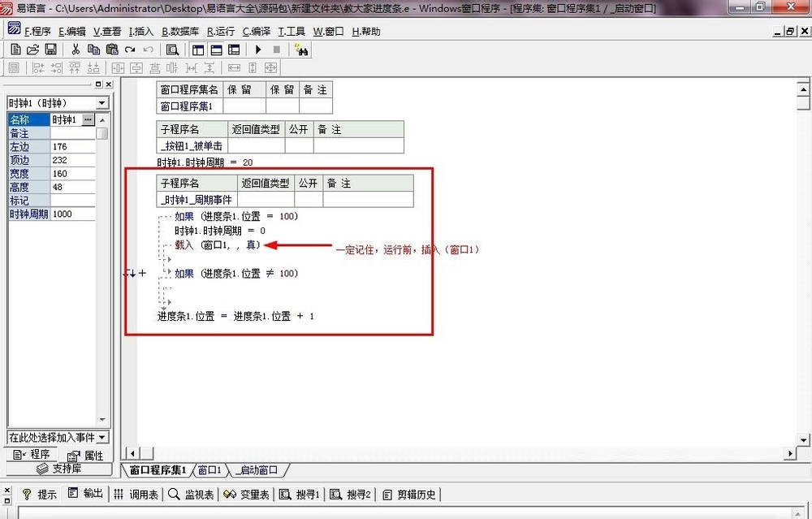Open the C.编译 menu
The height and width of the screenshot is (519, 812).
(257, 32)
